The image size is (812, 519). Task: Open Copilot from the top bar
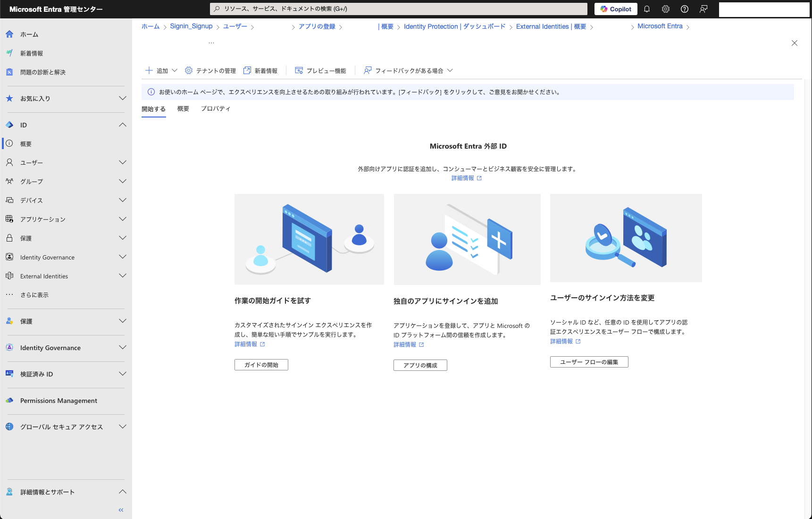(x=615, y=9)
